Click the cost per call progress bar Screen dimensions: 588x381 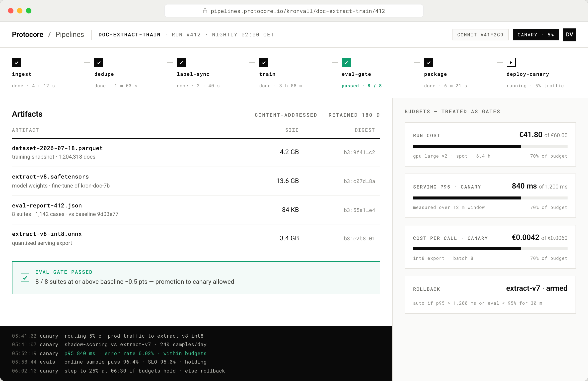(x=490, y=249)
